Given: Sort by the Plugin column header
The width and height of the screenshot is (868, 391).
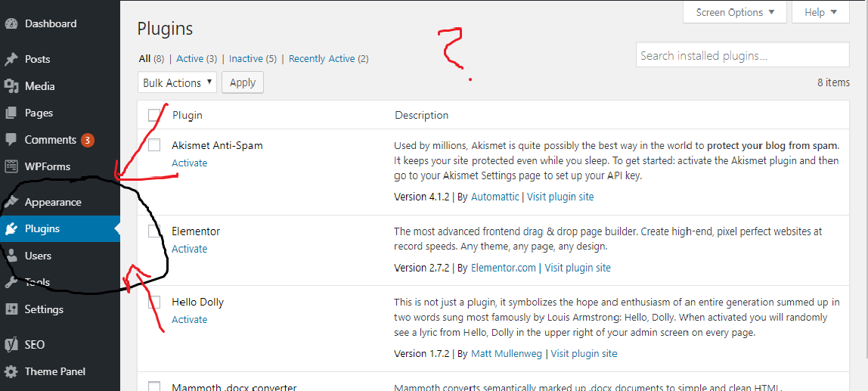Looking at the screenshot, I should 187,115.
